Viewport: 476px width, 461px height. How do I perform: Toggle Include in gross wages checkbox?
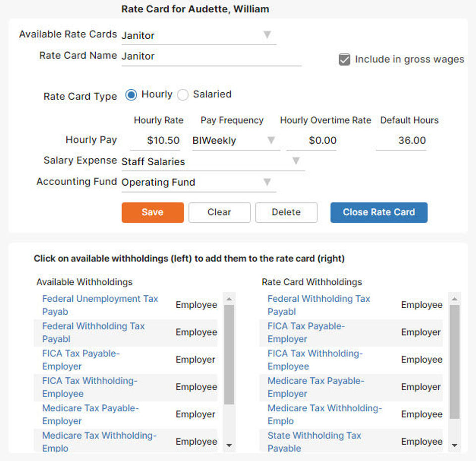[345, 60]
